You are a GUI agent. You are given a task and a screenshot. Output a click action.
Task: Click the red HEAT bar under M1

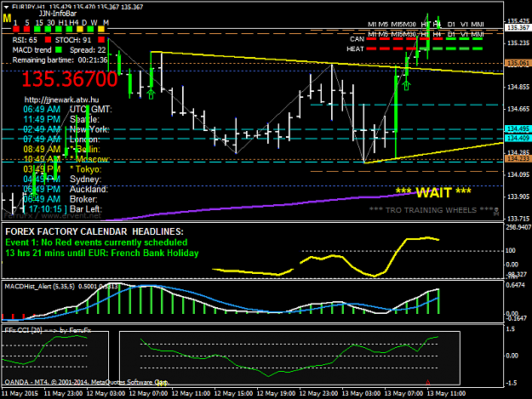(372, 48)
